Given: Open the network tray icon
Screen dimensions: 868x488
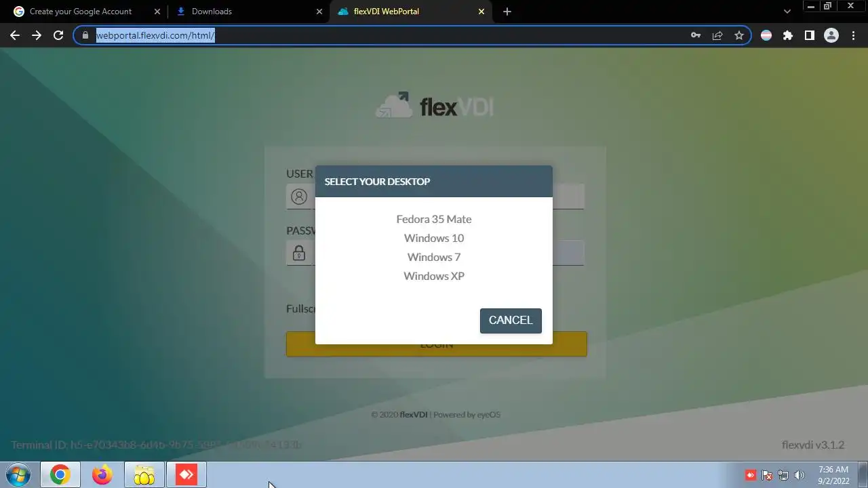Looking at the screenshot, I should click(x=783, y=475).
